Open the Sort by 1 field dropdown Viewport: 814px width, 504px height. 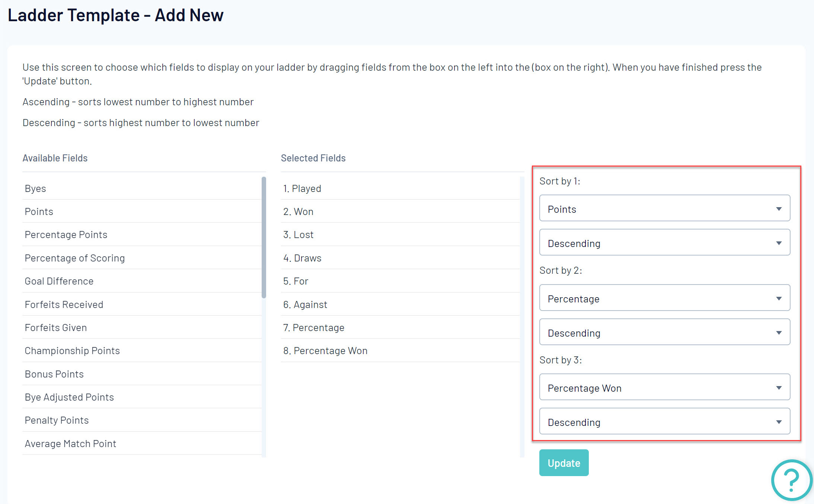pos(664,208)
